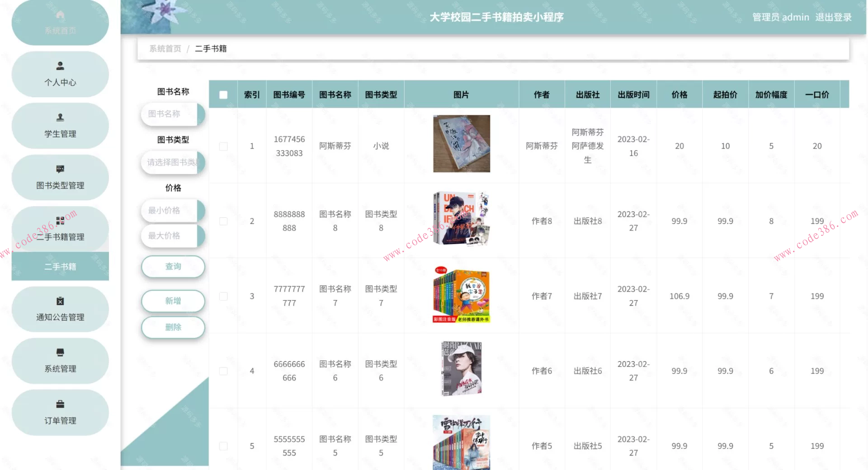
Task: Open 系统首页 from the sidebar
Action: [x=60, y=23]
